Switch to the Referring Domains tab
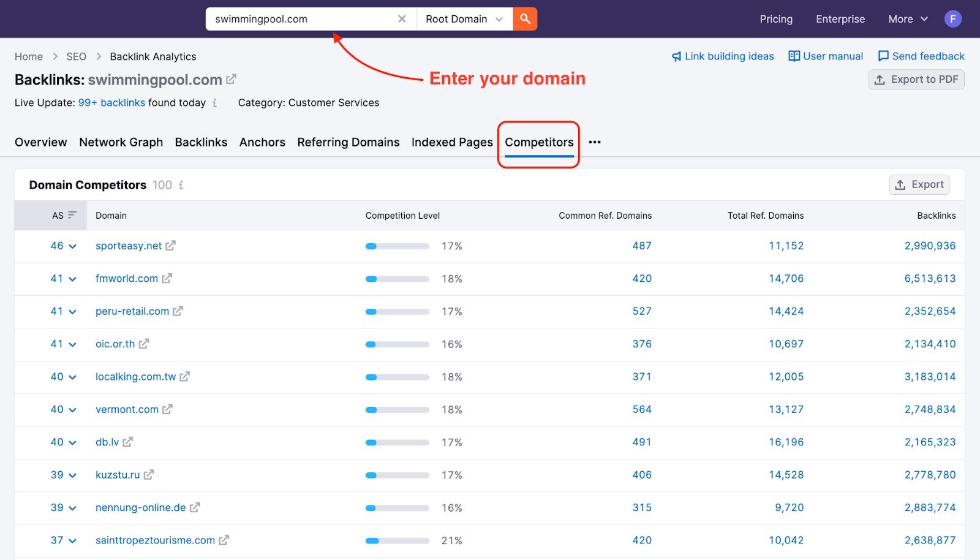The image size is (980, 560). click(x=348, y=142)
